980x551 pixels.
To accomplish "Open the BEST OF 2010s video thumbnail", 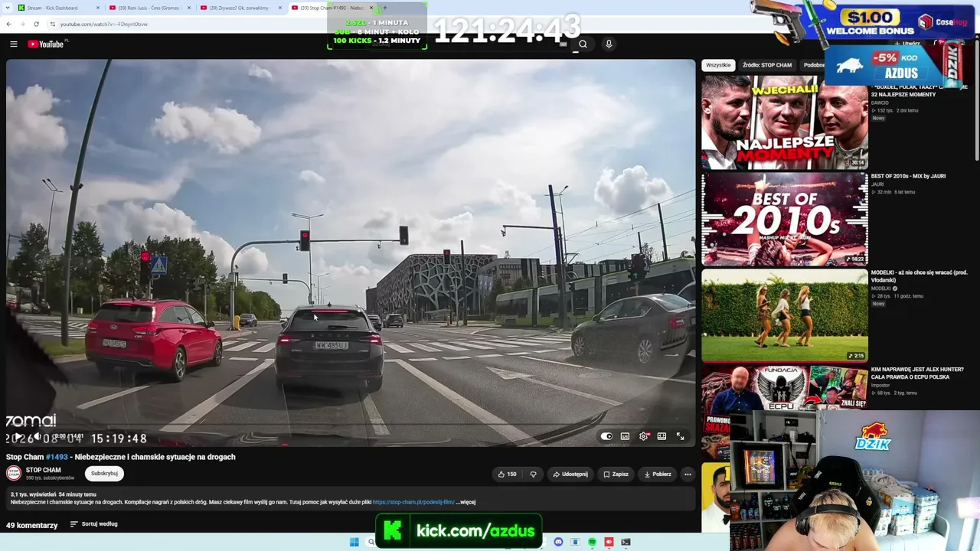I will click(785, 219).
